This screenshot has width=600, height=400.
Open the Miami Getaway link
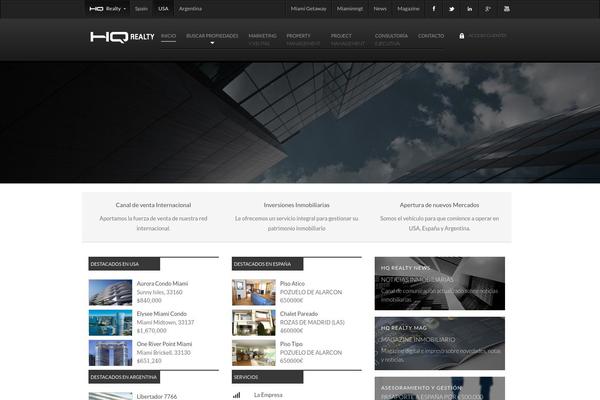click(x=308, y=8)
